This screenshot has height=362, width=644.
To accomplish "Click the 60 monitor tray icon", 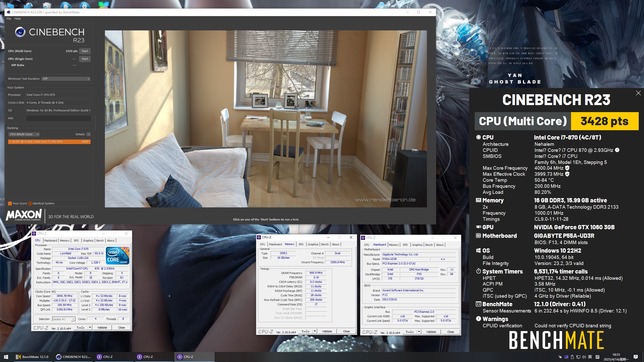I will coord(566,357).
